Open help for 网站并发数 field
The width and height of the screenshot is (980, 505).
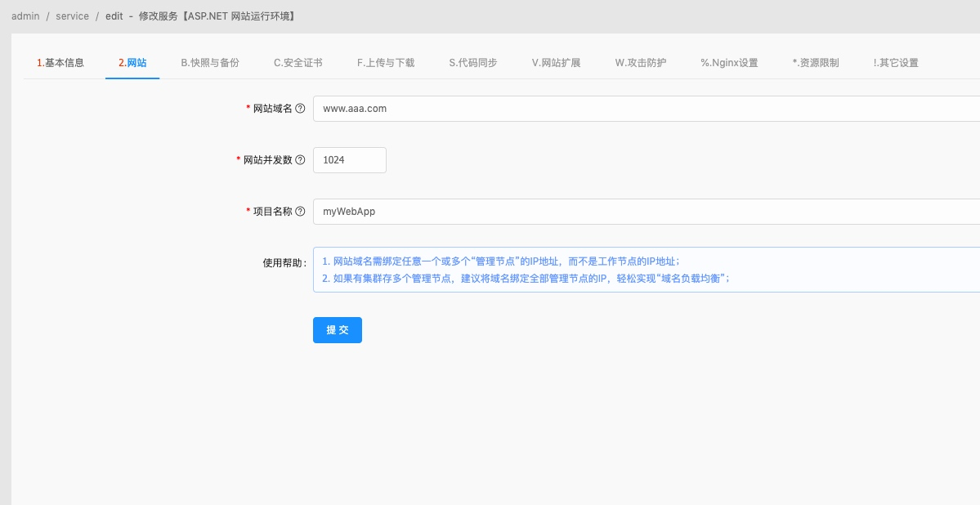302,160
